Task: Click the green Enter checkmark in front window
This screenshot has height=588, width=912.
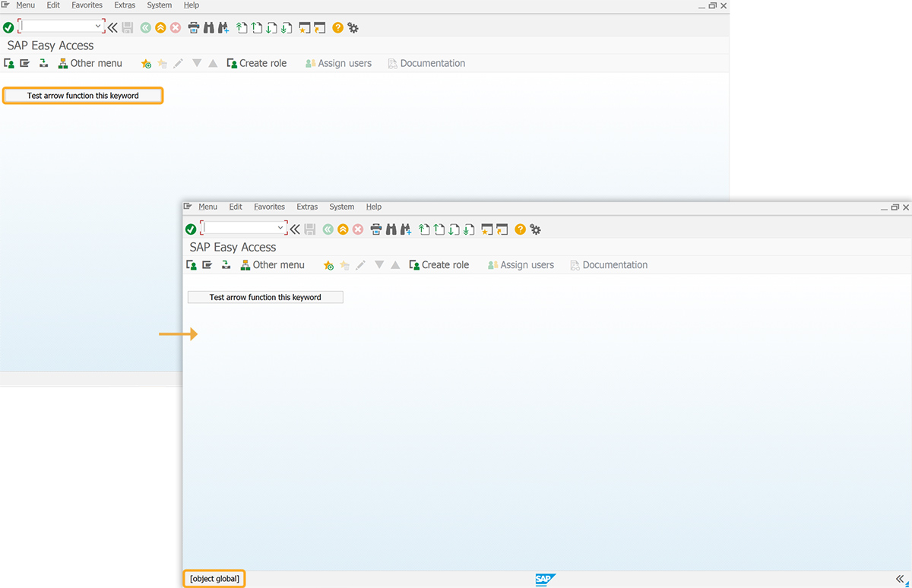Action: coord(191,229)
